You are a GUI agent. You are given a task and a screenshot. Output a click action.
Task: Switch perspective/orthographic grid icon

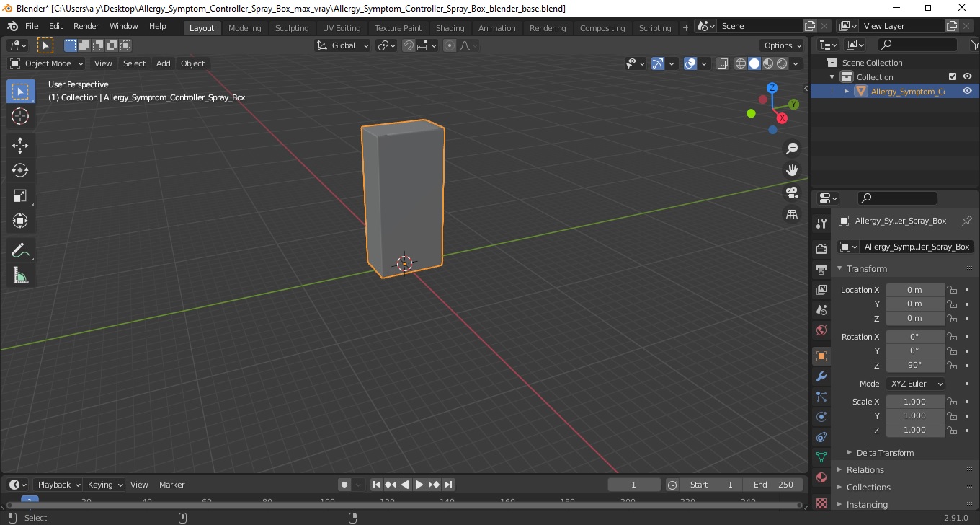click(x=792, y=215)
